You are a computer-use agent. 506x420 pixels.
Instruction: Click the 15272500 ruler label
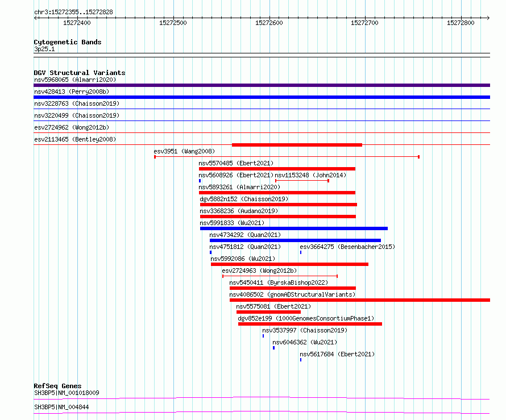pyautogui.click(x=173, y=23)
